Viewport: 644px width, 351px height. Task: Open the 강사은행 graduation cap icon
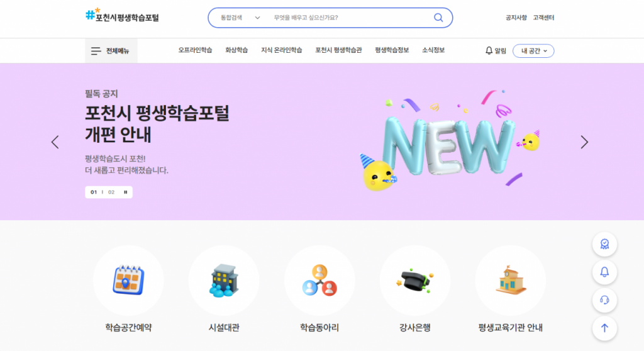coord(415,281)
